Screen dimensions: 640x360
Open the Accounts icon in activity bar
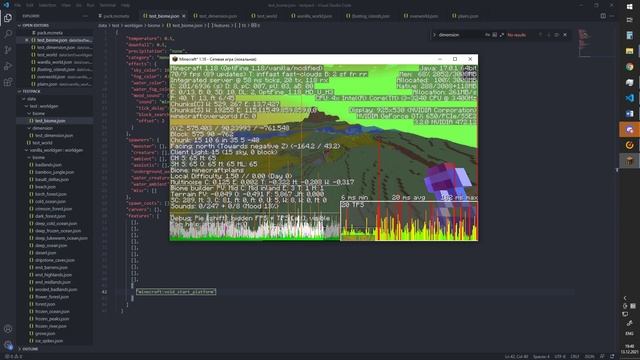(8, 329)
